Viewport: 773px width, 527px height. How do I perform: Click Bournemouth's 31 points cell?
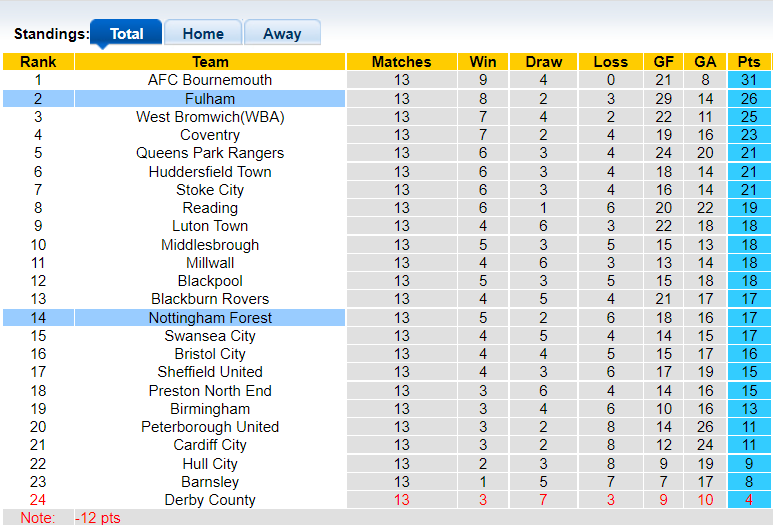point(750,80)
